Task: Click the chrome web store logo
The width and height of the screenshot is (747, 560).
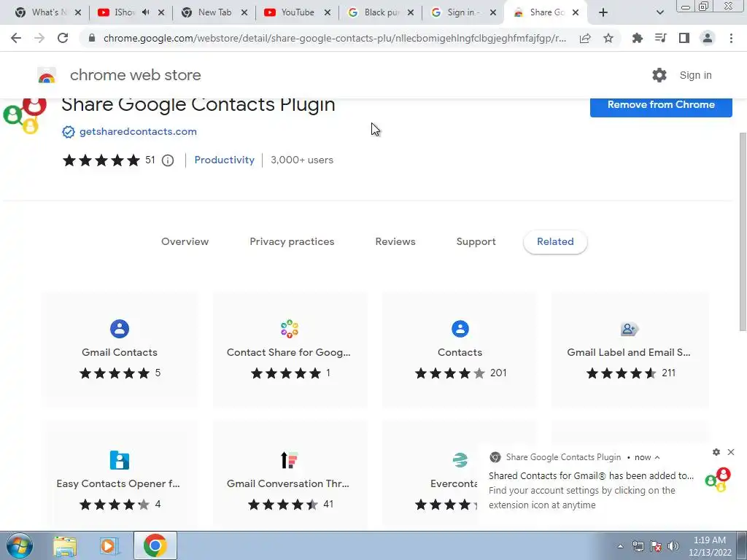Action: point(47,75)
